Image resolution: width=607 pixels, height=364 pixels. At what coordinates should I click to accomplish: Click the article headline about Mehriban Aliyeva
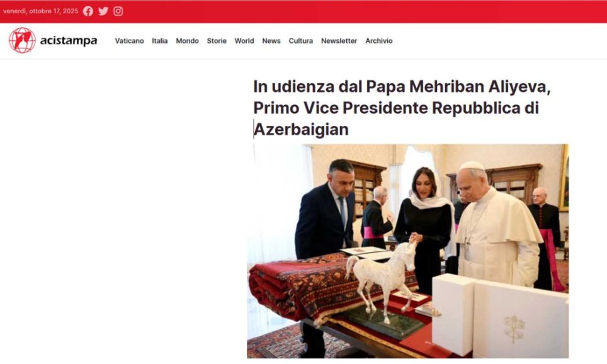tap(402, 108)
